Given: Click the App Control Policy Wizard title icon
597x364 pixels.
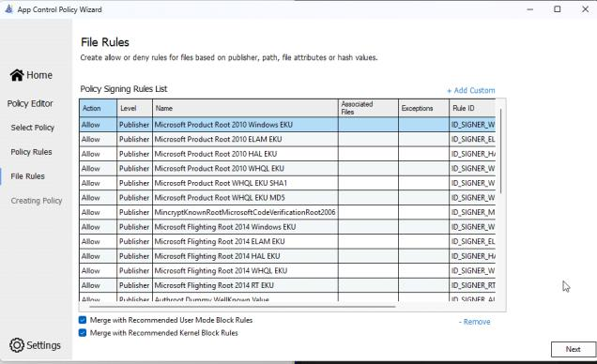Looking at the screenshot, I should (8, 9).
